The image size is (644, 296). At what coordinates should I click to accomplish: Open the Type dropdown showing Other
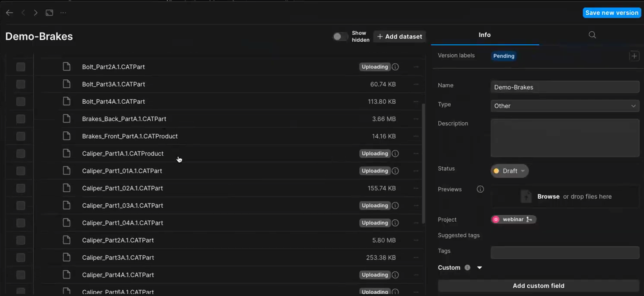coord(565,106)
